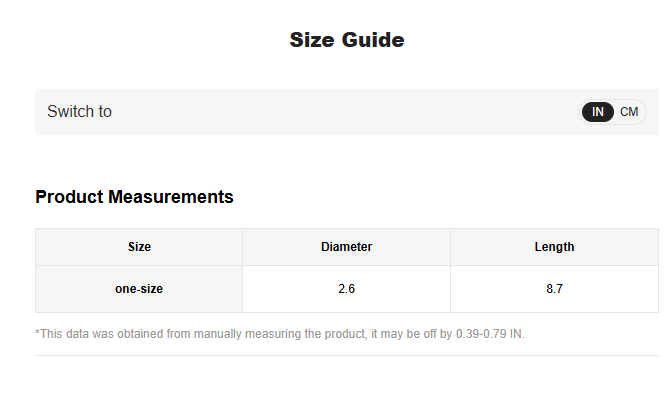The image size is (665, 417).
Task: Click the Size column header
Action: tap(139, 247)
